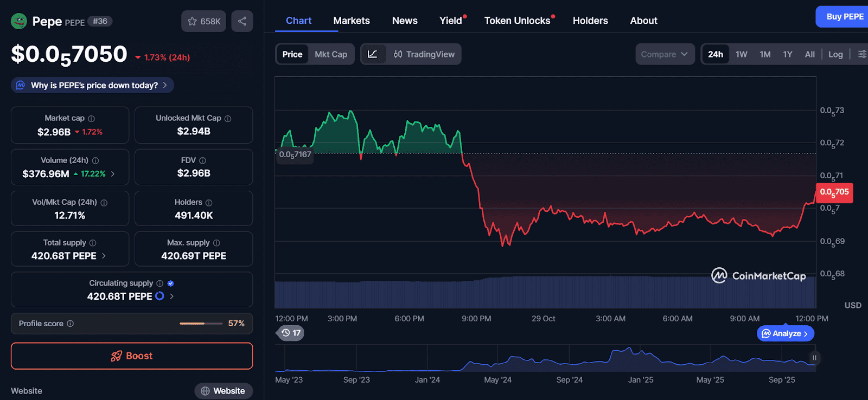Expand the Total supply chevron
Viewport: 868px width, 400px height.
click(104, 256)
